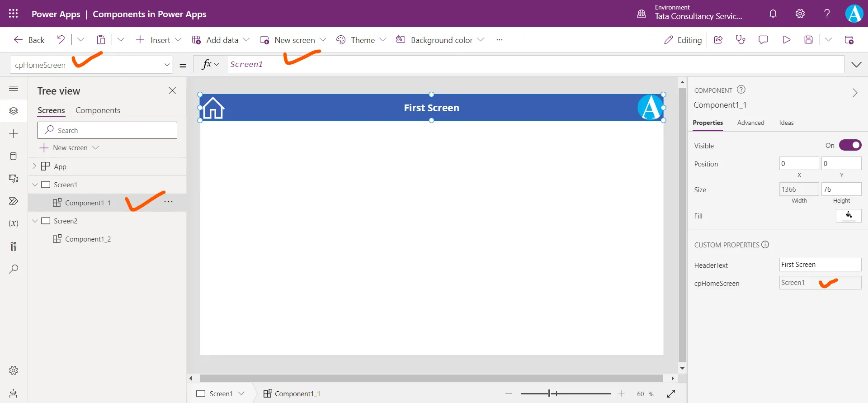Click the zoom slider handle
The height and width of the screenshot is (403, 868).
549,394
